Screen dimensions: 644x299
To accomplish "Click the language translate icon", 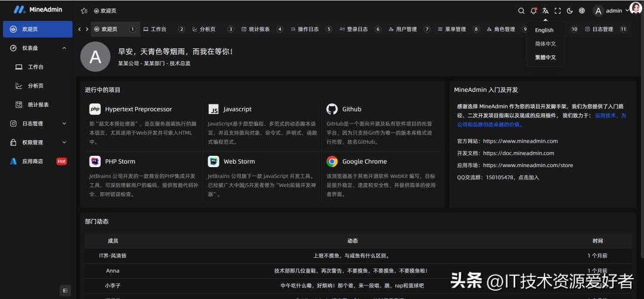I will point(546,11).
